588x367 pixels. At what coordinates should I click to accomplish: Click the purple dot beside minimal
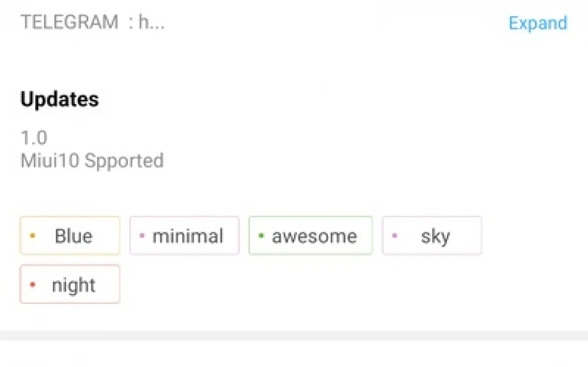pyautogui.click(x=142, y=236)
